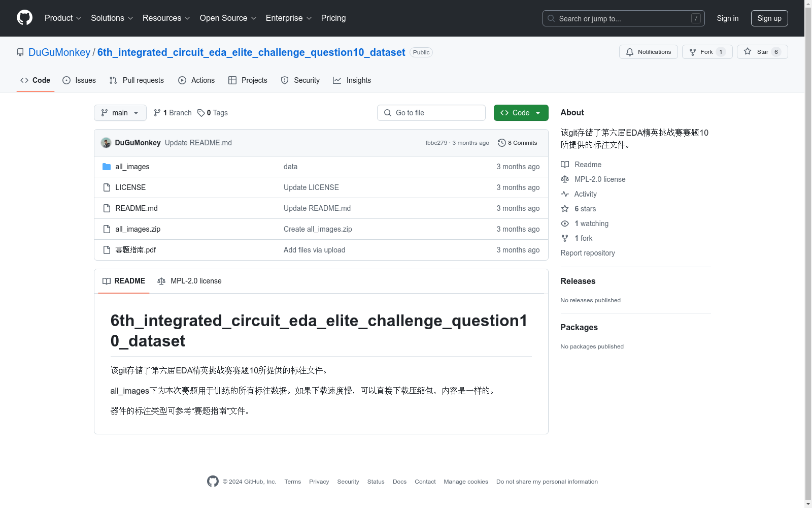
Task: Fork this repository
Action: 707,52
